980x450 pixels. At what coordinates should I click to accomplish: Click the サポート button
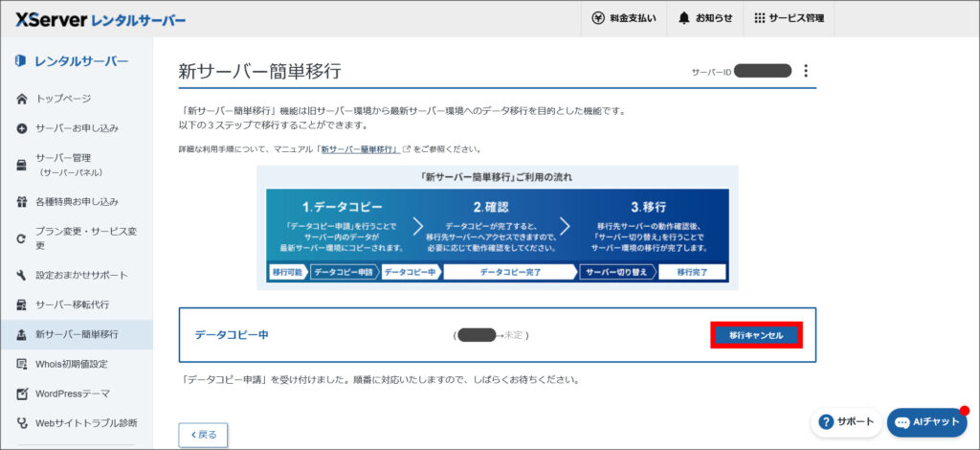(847, 422)
